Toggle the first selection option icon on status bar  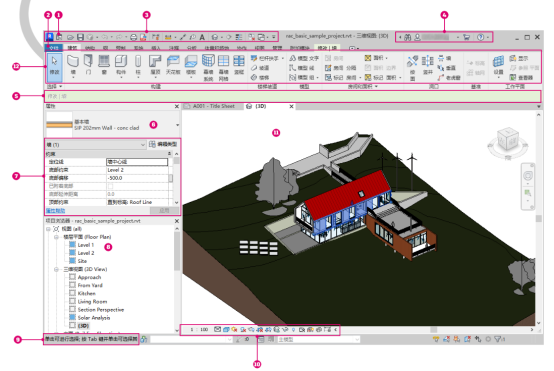click(436, 339)
